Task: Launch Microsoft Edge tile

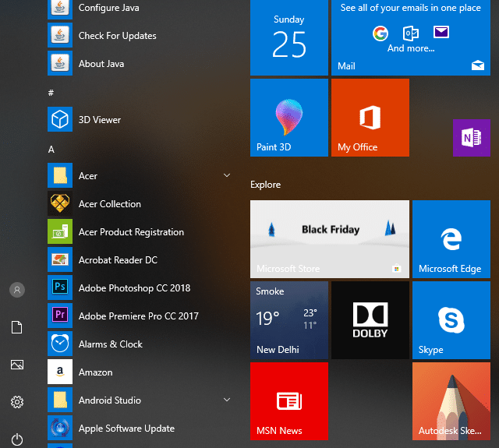Action: pos(451,239)
